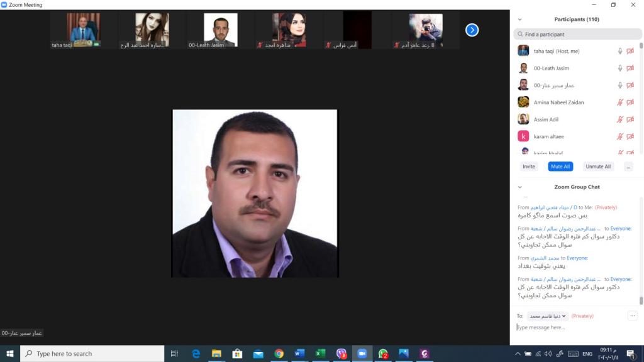The height and width of the screenshot is (362, 644).
Task: Click the next page arrow in the video gallery
Action: pos(472,30)
